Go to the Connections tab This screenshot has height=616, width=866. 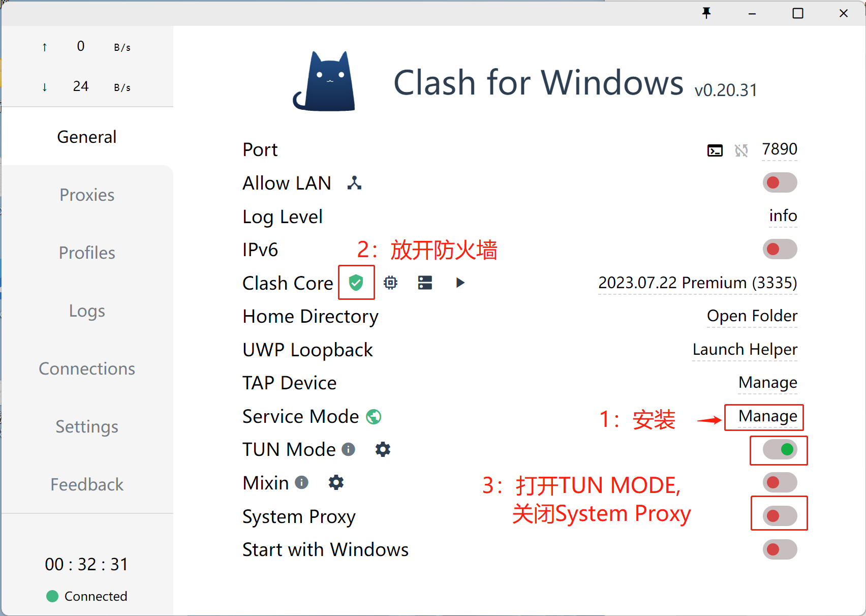pyautogui.click(x=87, y=368)
